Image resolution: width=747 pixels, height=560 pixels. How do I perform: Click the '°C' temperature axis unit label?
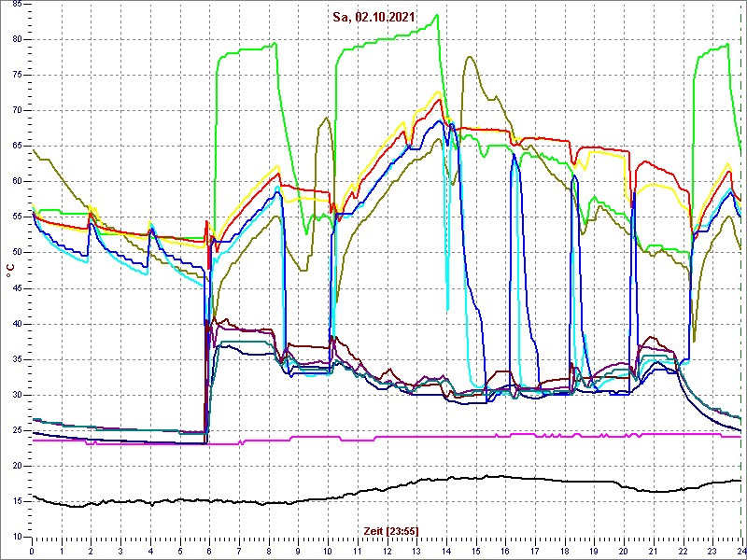[x=10, y=272]
